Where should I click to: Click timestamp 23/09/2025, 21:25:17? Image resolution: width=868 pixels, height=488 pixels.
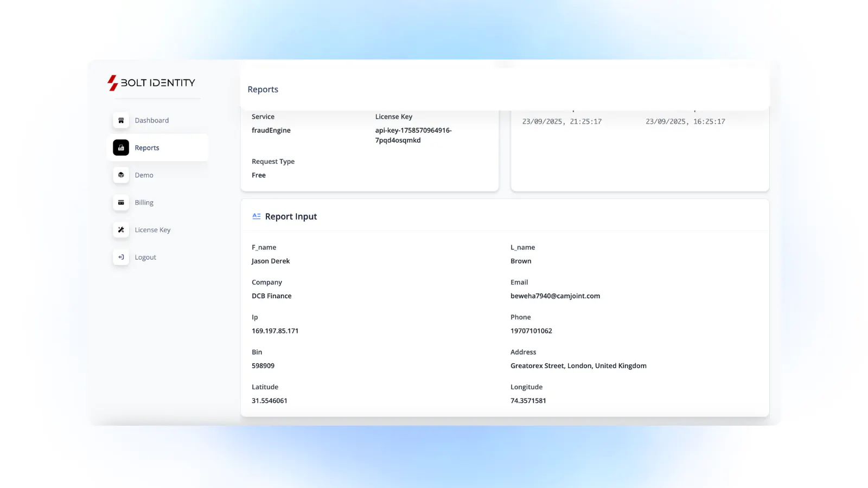coord(562,121)
